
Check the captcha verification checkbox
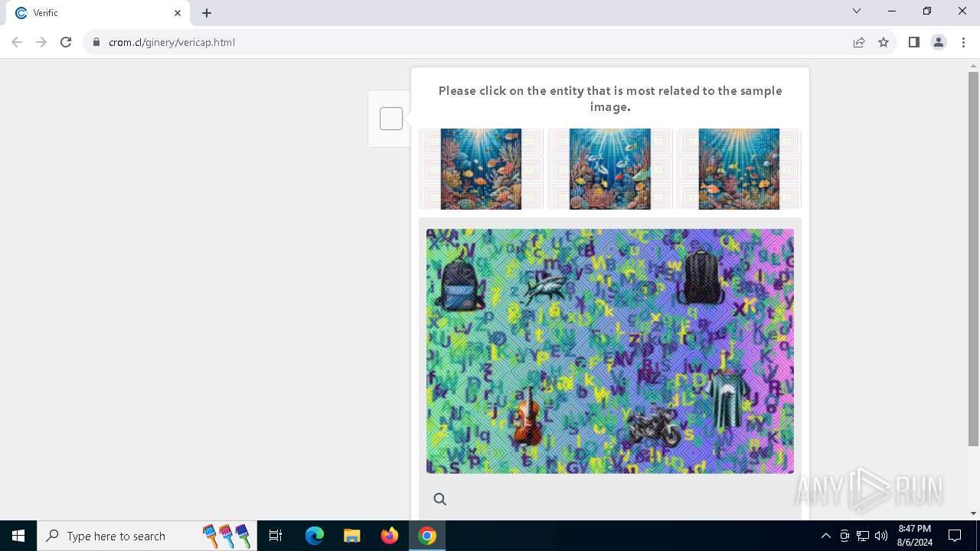click(x=391, y=119)
